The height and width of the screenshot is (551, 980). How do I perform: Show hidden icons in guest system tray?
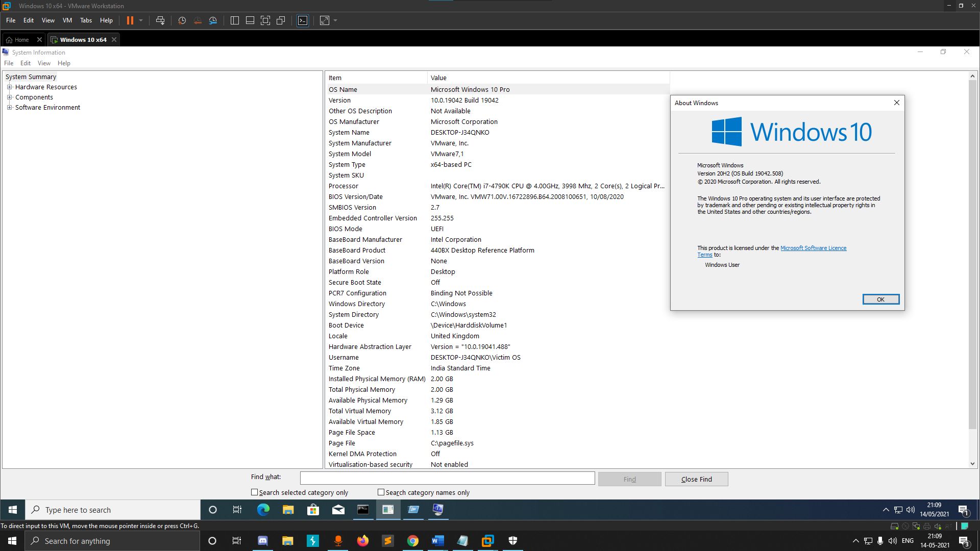pyautogui.click(x=886, y=510)
